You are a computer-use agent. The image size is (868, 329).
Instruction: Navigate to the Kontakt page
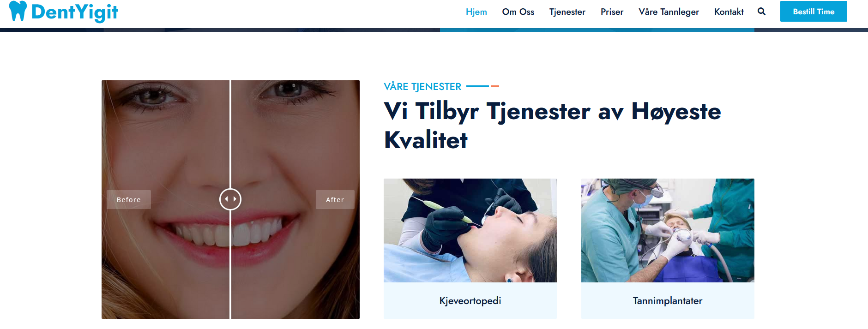tap(729, 12)
